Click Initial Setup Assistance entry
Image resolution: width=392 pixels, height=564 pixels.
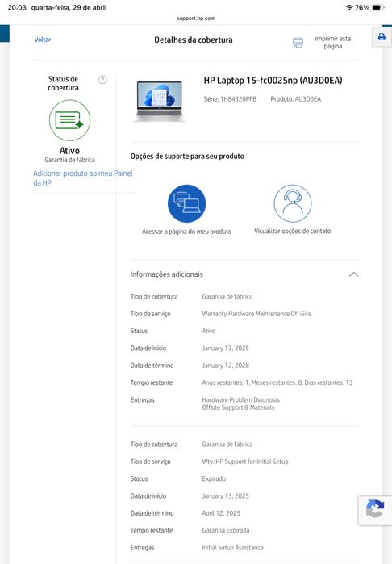click(232, 548)
